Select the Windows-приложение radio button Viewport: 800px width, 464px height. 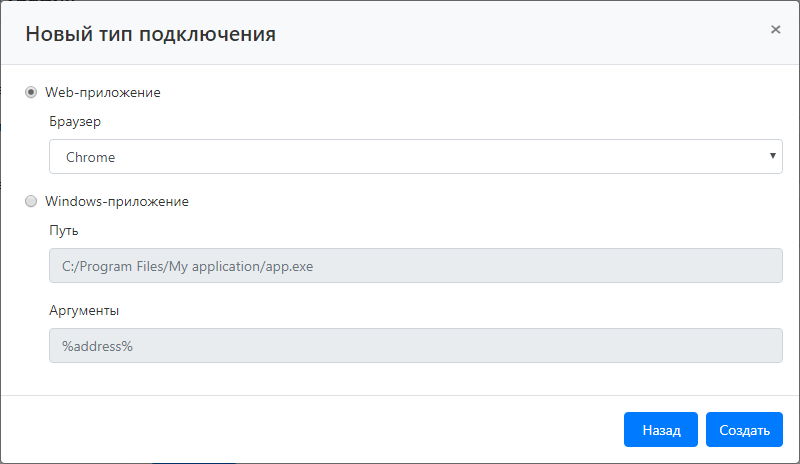pyautogui.click(x=31, y=201)
